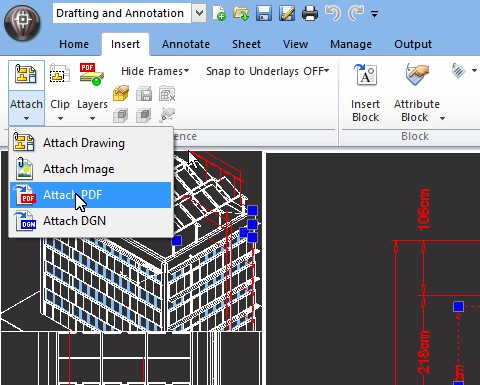480x385 pixels.
Task: Expand the Attribute Block dropdown arrow
Action: (x=442, y=118)
